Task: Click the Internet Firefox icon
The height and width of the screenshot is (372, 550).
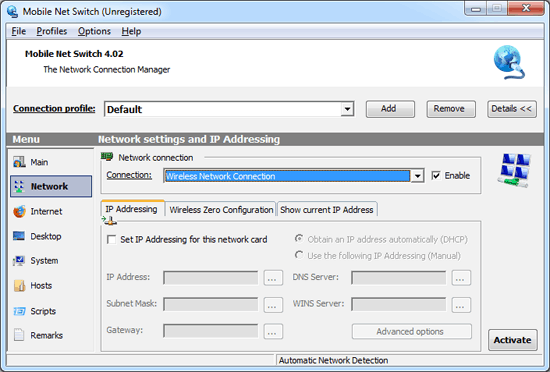Action: (x=19, y=211)
